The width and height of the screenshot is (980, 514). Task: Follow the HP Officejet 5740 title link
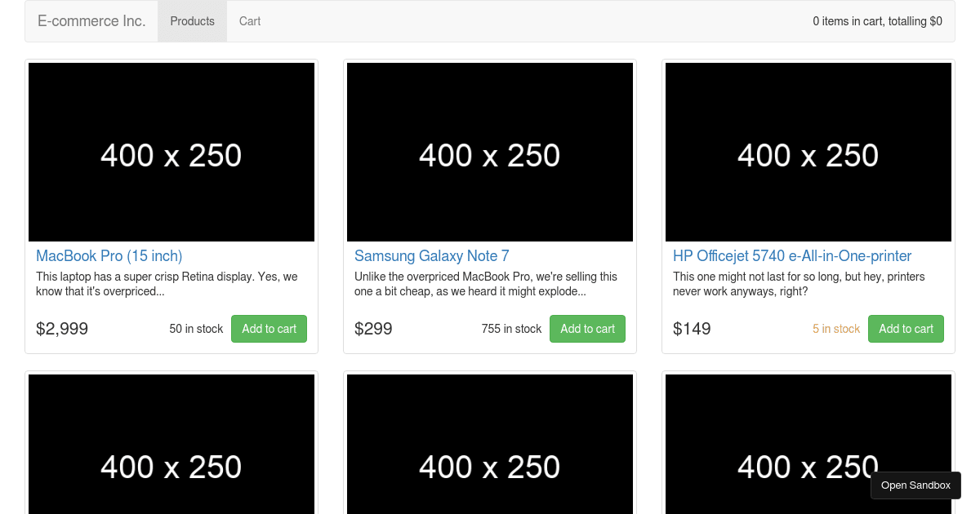pos(792,256)
